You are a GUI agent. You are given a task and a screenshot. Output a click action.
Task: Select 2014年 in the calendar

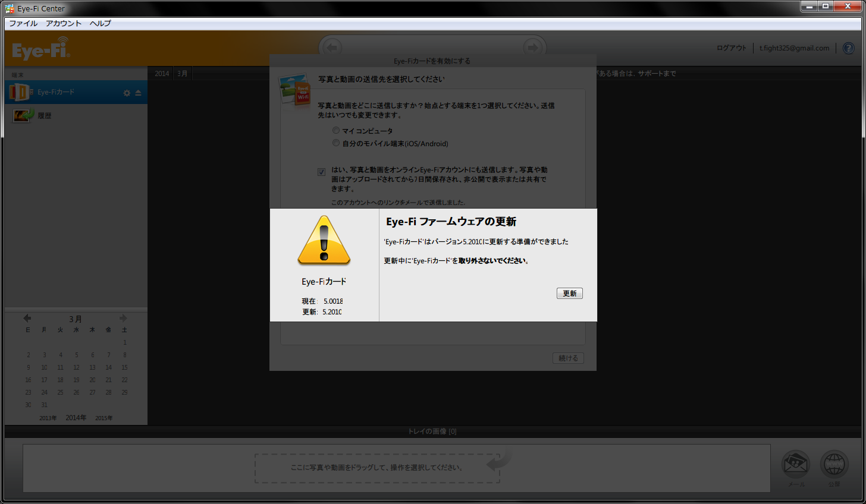pos(76,418)
